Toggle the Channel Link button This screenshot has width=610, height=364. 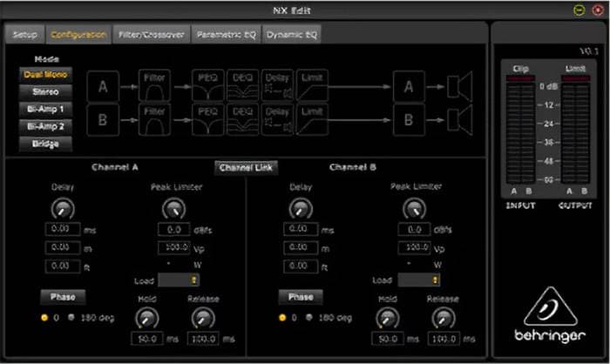[246, 167]
